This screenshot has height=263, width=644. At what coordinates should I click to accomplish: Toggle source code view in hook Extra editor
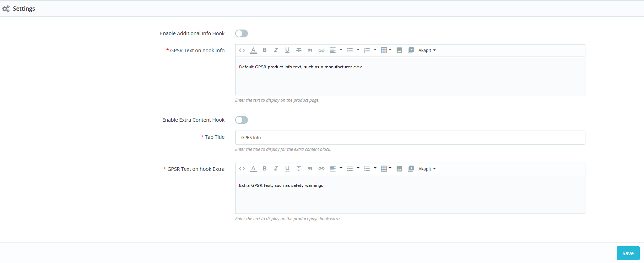point(242,169)
